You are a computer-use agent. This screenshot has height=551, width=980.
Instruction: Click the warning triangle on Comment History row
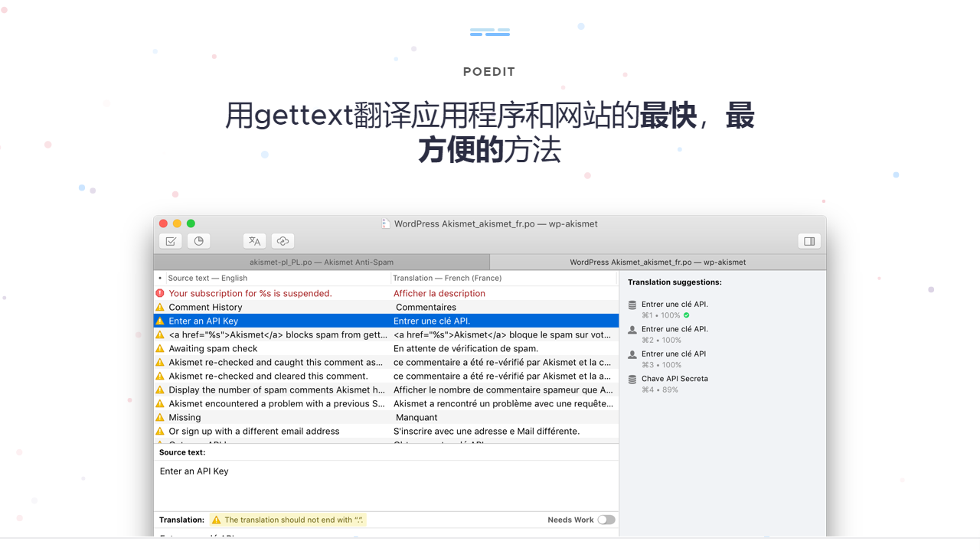pos(160,307)
